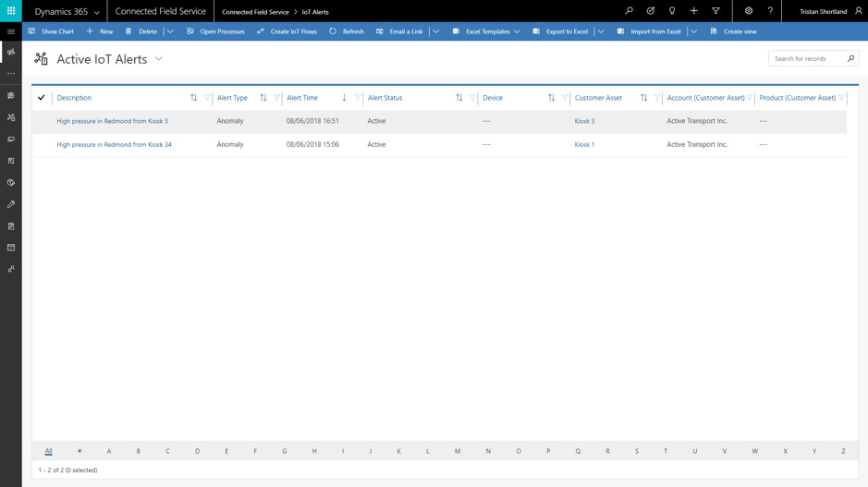Click Email a Link command
The width and height of the screenshot is (868, 487).
click(399, 31)
